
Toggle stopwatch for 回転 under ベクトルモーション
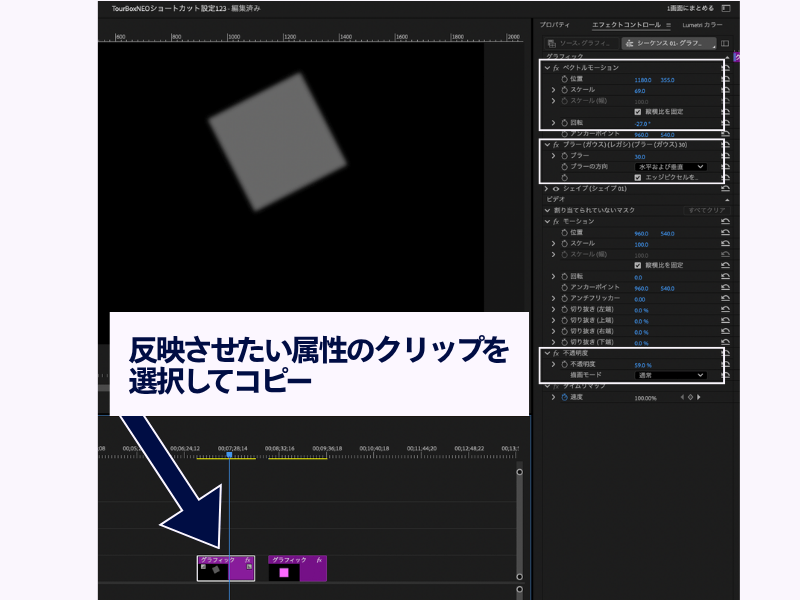(564, 123)
